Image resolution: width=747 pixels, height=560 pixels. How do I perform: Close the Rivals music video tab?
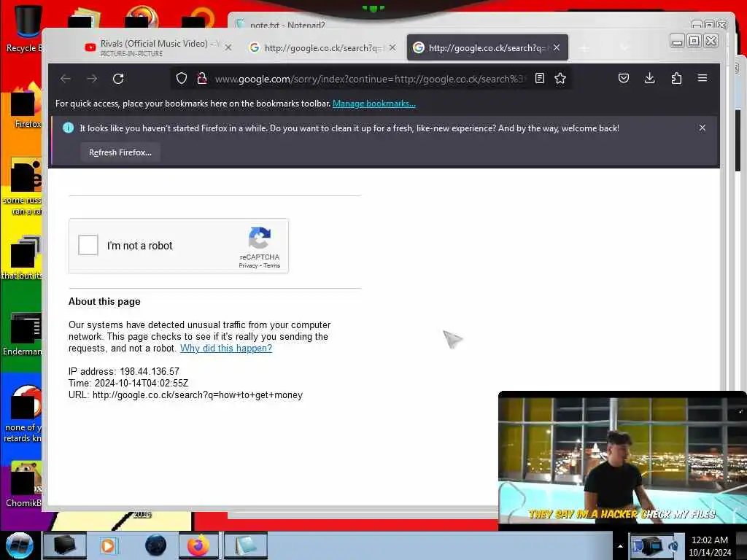228,47
